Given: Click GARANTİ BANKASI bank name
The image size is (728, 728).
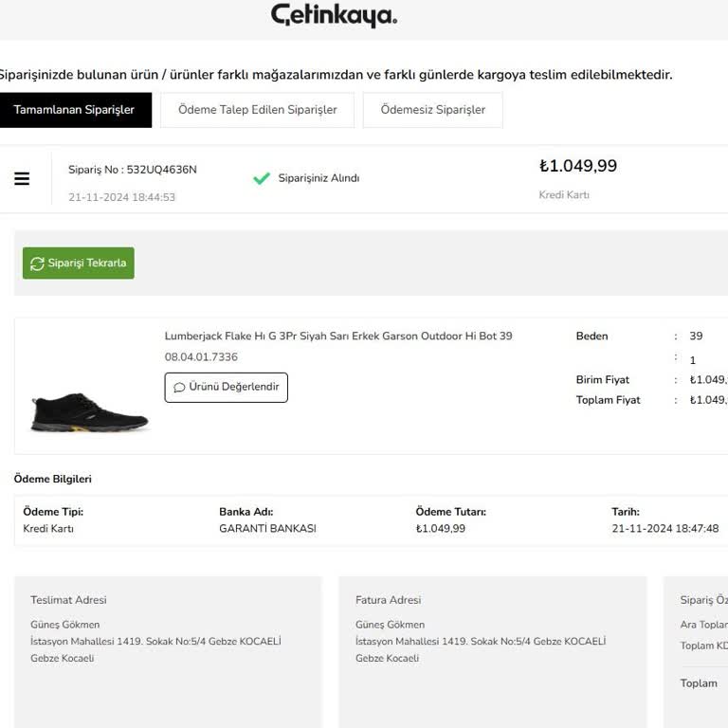Looking at the screenshot, I should click(267, 529).
